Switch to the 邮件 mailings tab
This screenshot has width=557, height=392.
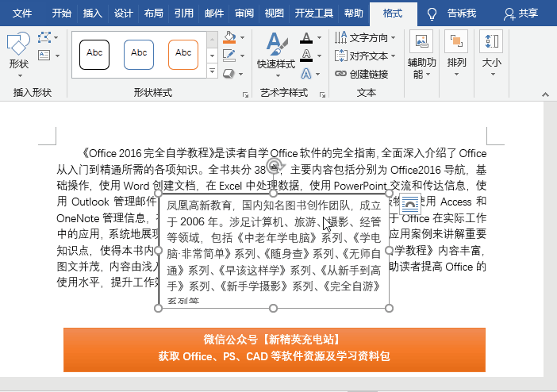(214, 13)
